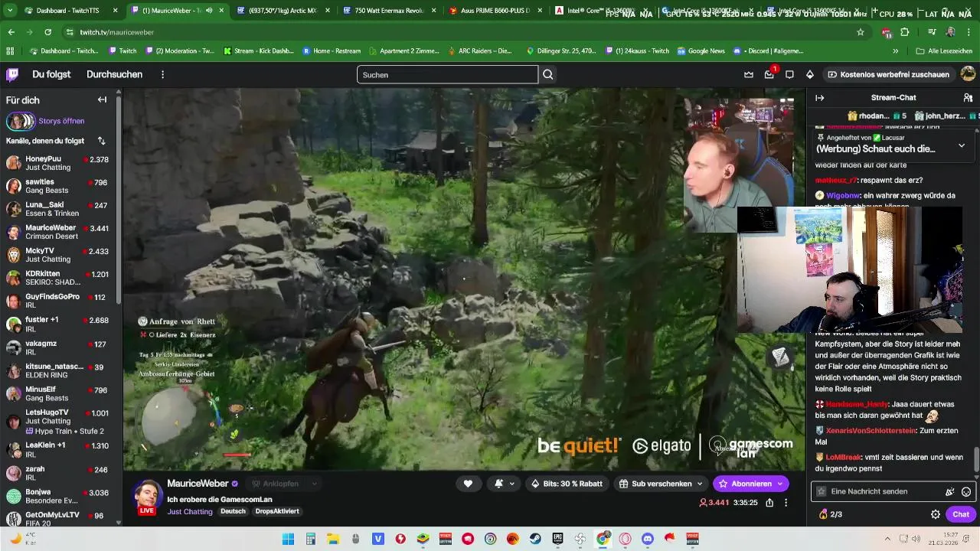
Task: Open the Twitch home logo
Action: click(x=12, y=74)
